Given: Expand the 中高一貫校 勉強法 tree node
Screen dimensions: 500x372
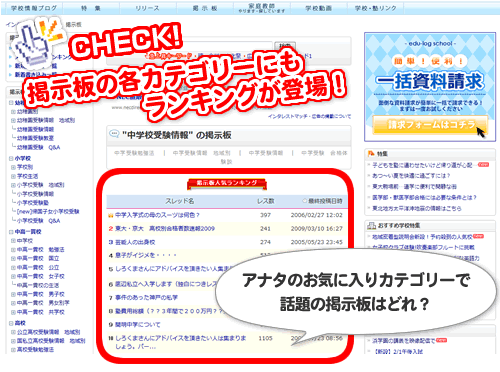Looking at the screenshot, I should [13, 249].
